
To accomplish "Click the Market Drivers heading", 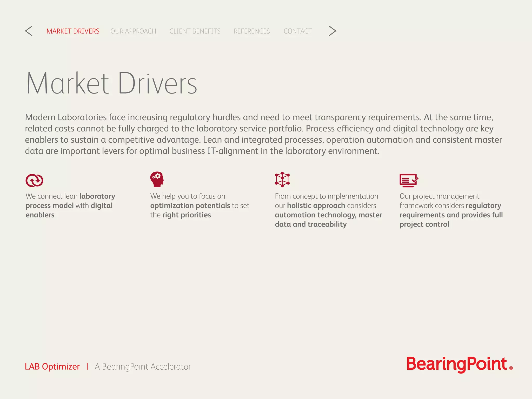I will click(112, 83).
